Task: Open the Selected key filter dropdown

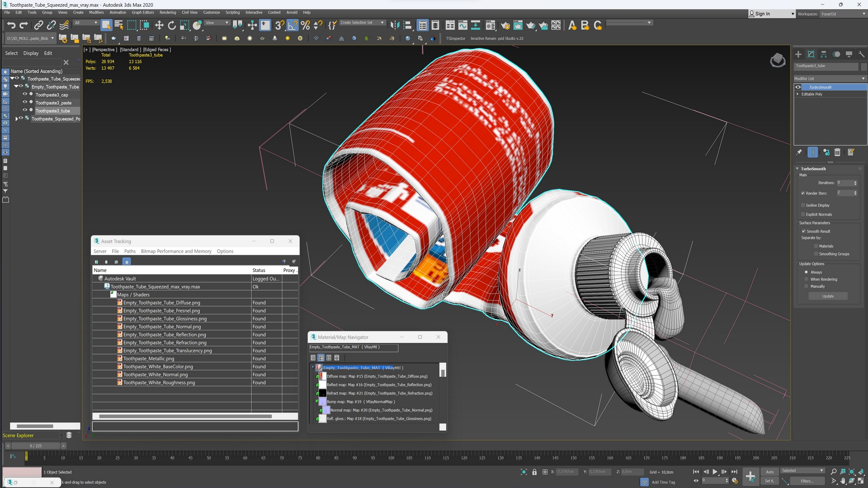Action: pos(802,471)
